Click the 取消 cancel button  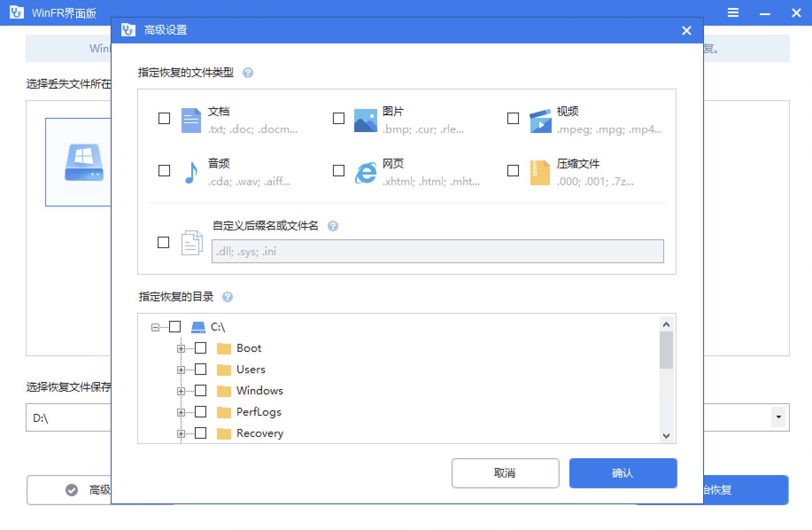505,473
